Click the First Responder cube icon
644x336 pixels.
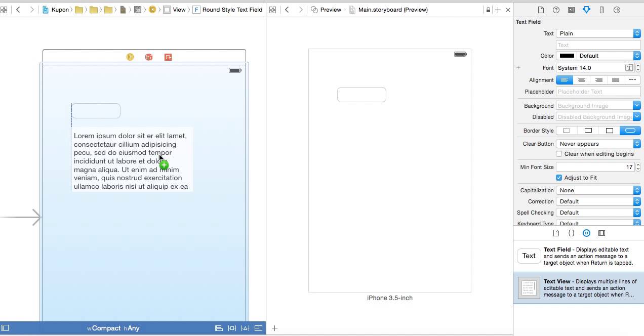(x=149, y=57)
